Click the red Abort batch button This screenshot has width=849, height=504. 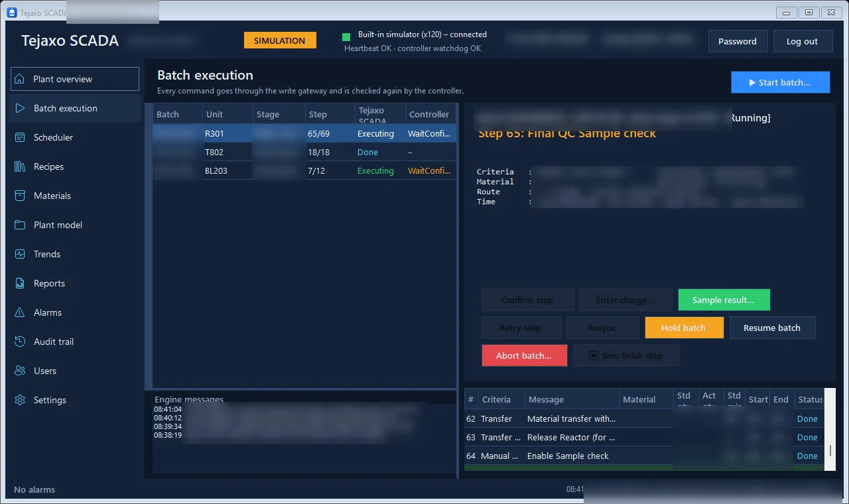524,355
